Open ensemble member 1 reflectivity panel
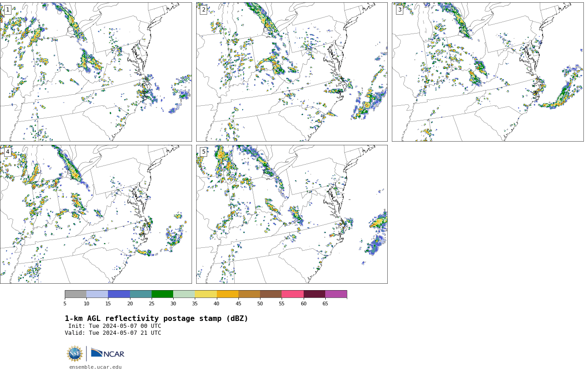Viewport: 588px width, 372px height. point(96,72)
